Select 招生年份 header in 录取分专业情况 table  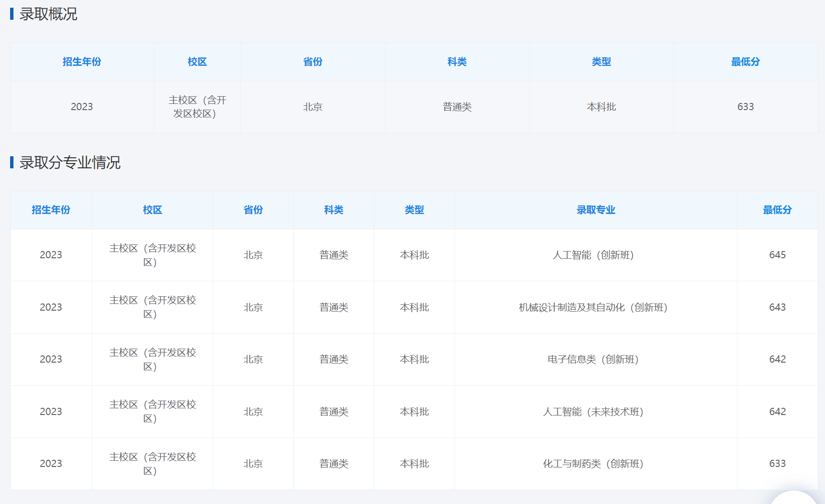51,210
